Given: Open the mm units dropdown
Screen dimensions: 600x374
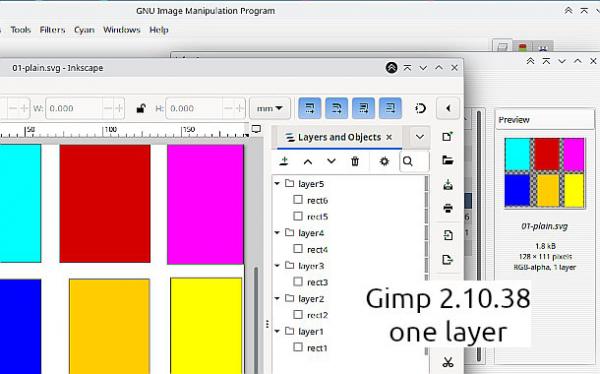Looking at the screenshot, I should point(270,108).
